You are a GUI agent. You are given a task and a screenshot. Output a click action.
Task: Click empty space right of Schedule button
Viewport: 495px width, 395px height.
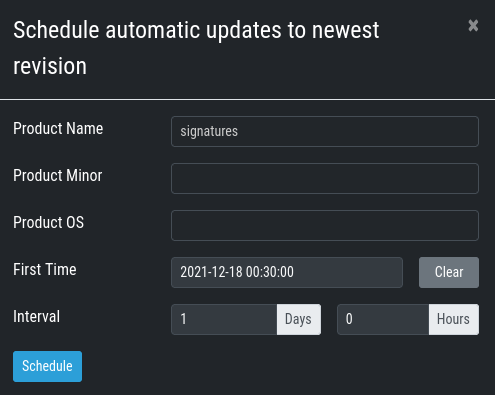pyautogui.click(x=280, y=366)
